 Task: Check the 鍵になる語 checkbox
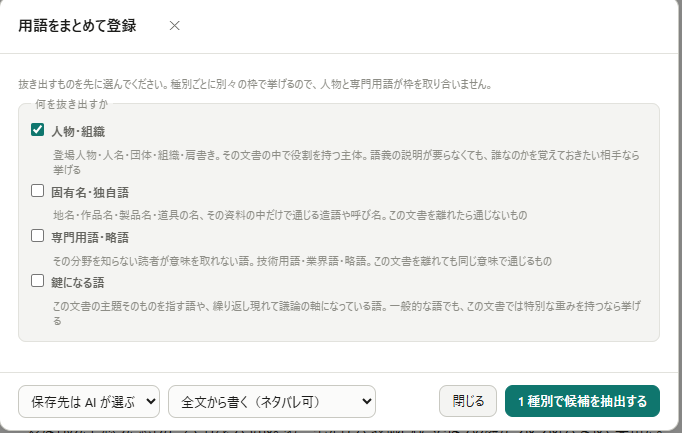(37, 281)
